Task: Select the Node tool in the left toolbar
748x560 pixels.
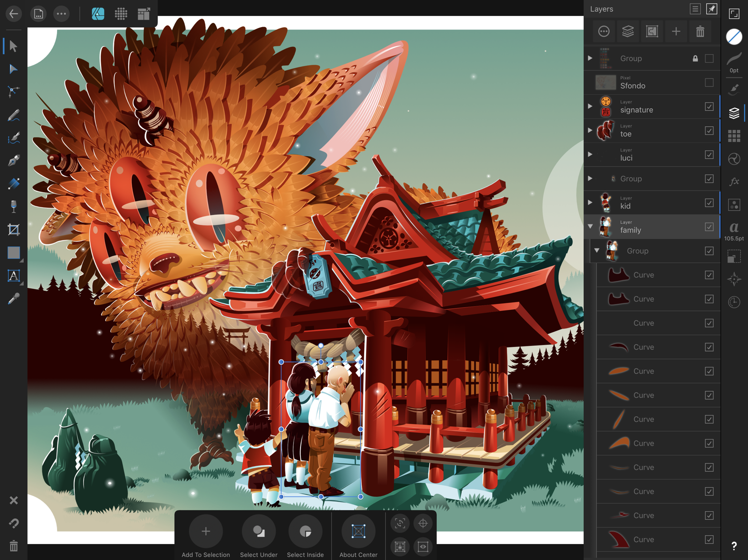Action: [x=14, y=69]
